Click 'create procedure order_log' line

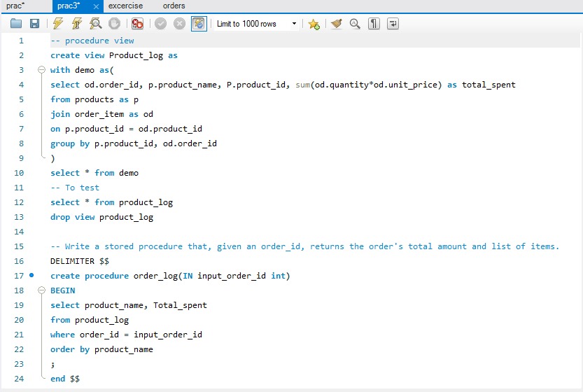click(x=170, y=276)
